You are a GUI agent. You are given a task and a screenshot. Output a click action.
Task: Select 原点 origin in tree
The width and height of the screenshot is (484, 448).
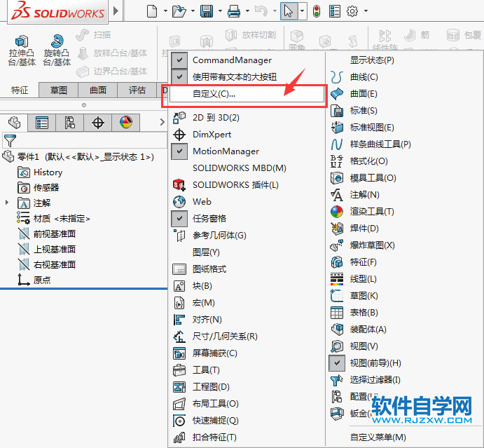coord(34,280)
